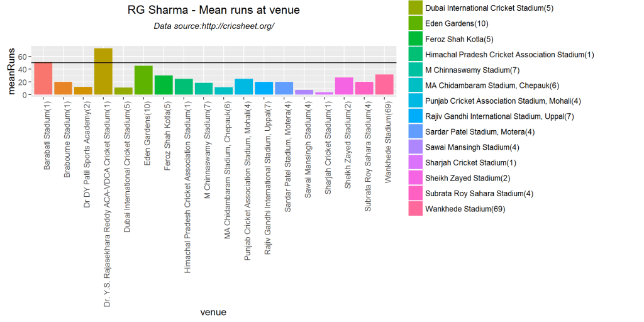
Task: Click the M Chinnaswamy Stadium legend swatch
Action: tap(415, 70)
